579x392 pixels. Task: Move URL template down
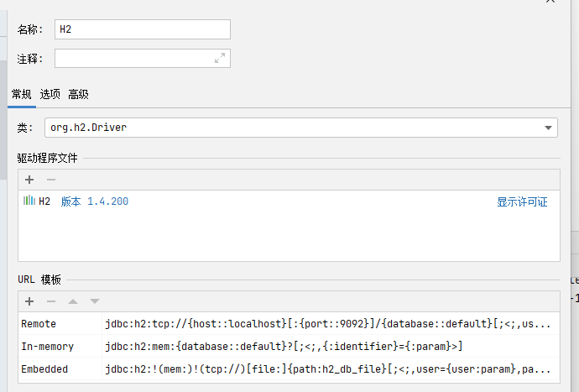pos(95,301)
